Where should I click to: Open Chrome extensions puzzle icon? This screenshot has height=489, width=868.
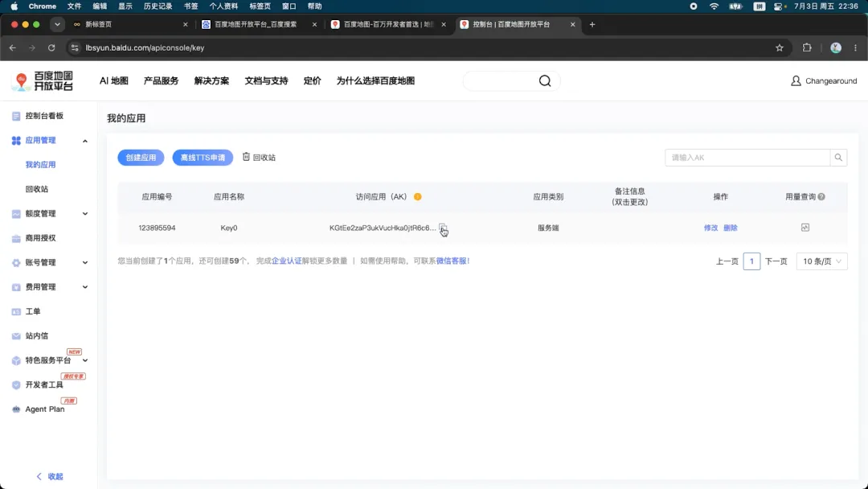807,47
